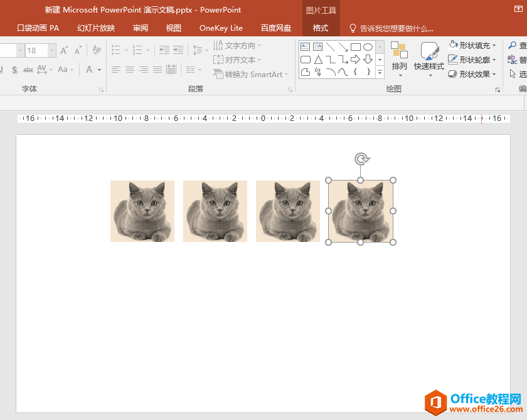
Task: Open the OneKey Lite tab
Action: (221, 28)
